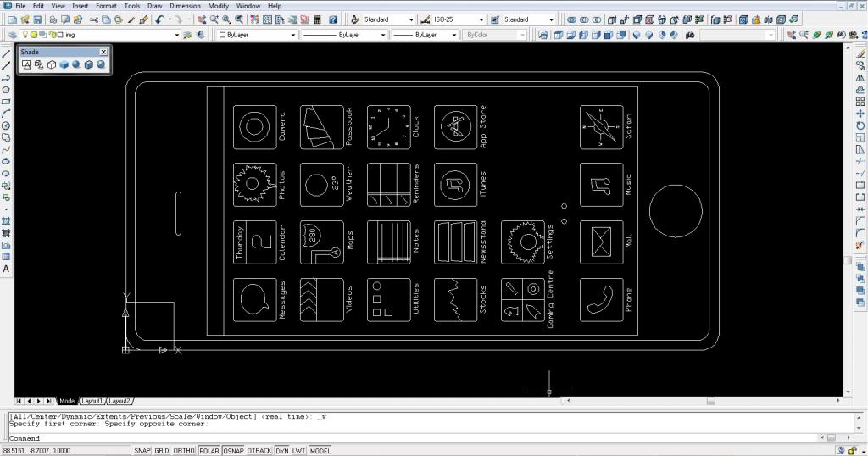
Task: Disable OSNAP in the status bar
Action: 233,451
